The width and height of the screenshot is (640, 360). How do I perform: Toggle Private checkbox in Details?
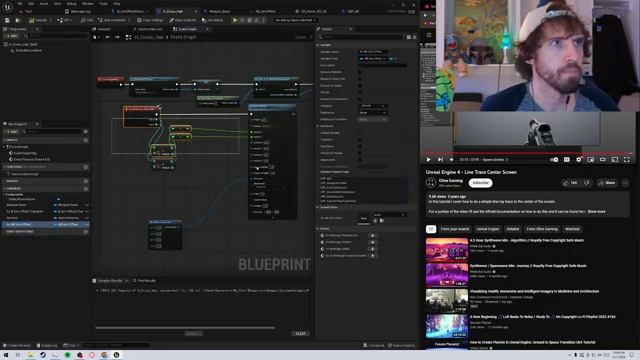[x=360, y=92]
